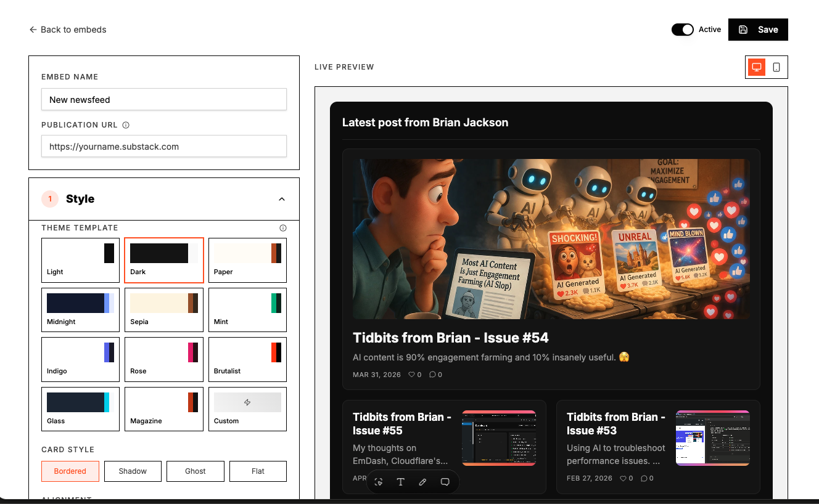This screenshot has width=819, height=504.
Task: Click the 'Latest post from Brian Jackson' heading
Action: click(426, 123)
